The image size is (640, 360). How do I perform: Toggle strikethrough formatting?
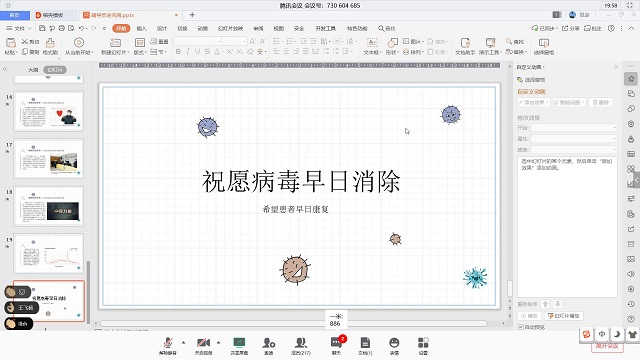[x=207, y=52]
